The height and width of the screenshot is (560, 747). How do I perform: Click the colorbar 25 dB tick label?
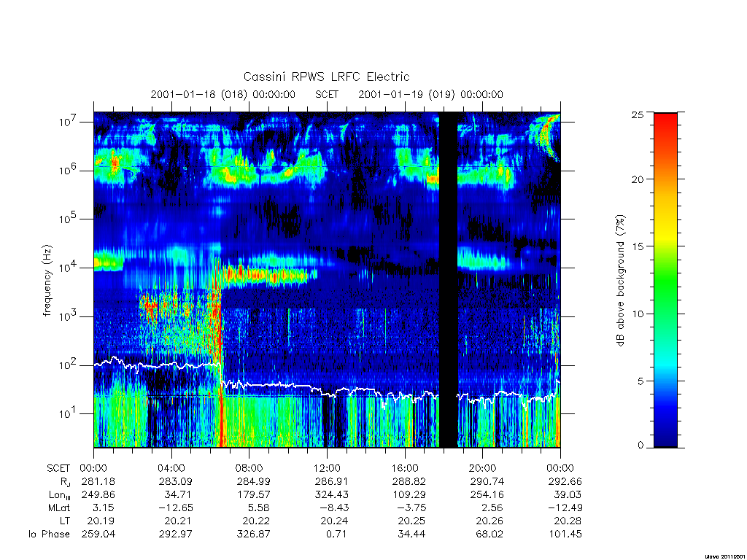pos(638,114)
